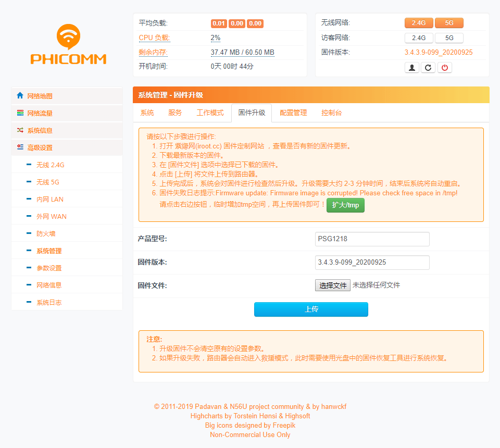The image size is (500, 448).
Task: Click the Highcharts by Torstein Hønsi footer text
Action: pyautogui.click(x=250, y=416)
